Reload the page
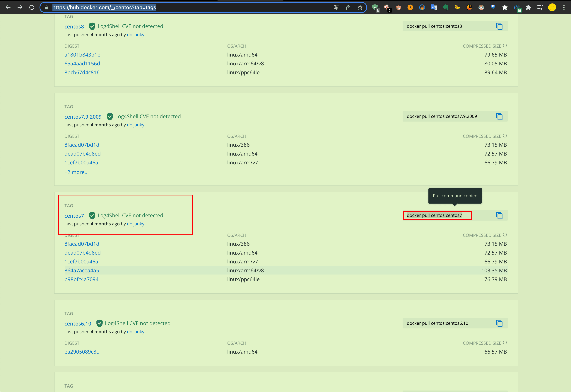This screenshot has width=571, height=392. click(x=32, y=7)
